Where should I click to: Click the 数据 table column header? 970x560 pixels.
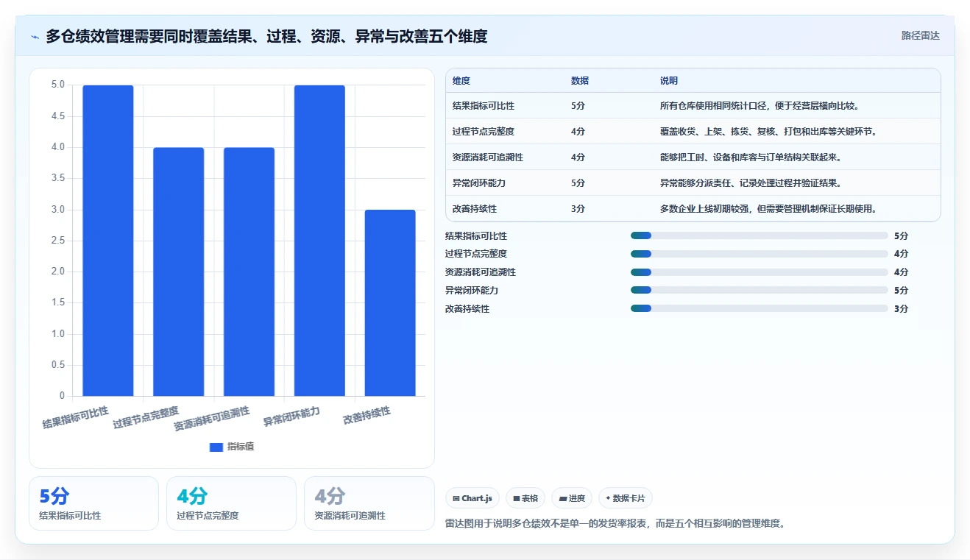pyautogui.click(x=580, y=81)
